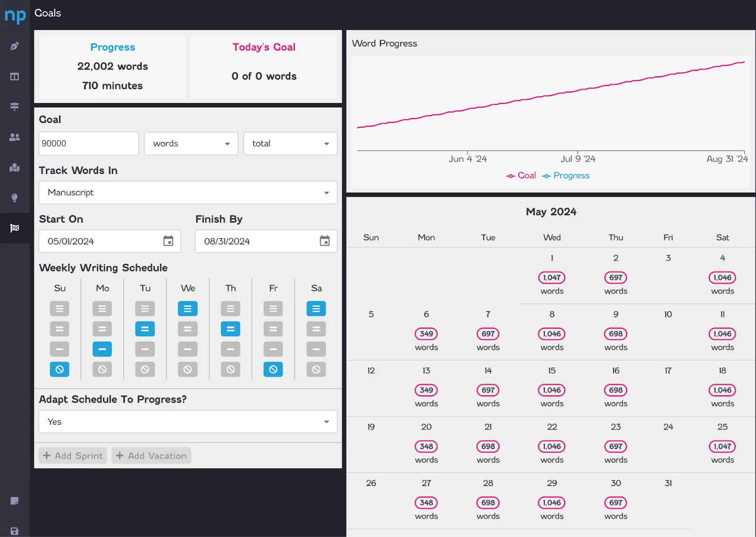This screenshot has height=537, width=756.
Task: Click the notes icon near sidebar bottom
Action: pos(15,501)
